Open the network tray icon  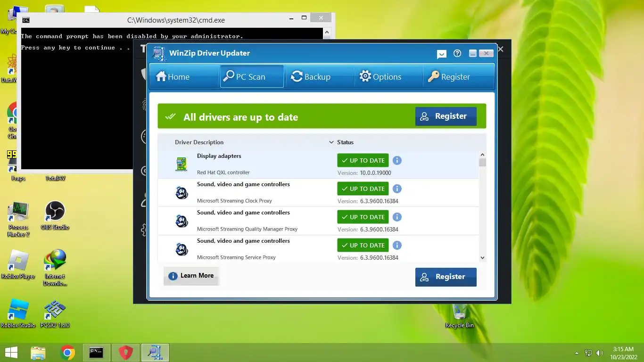click(x=588, y=353)
